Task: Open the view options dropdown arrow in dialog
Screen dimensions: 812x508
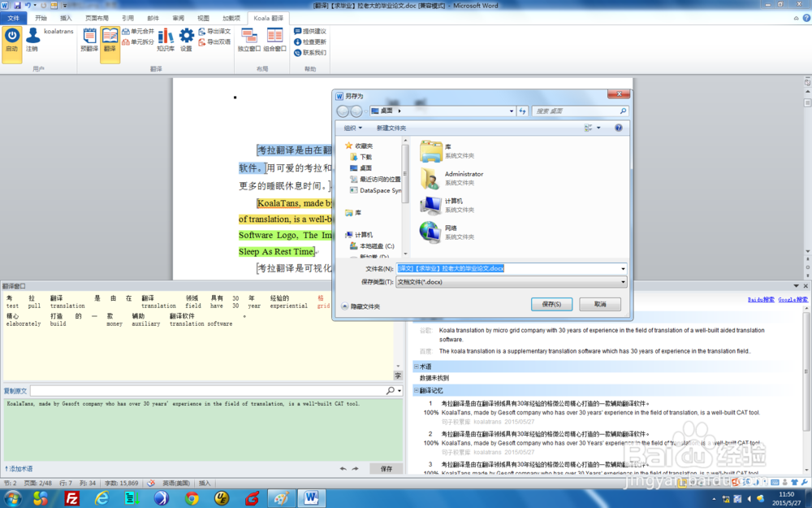Action: 598,128
